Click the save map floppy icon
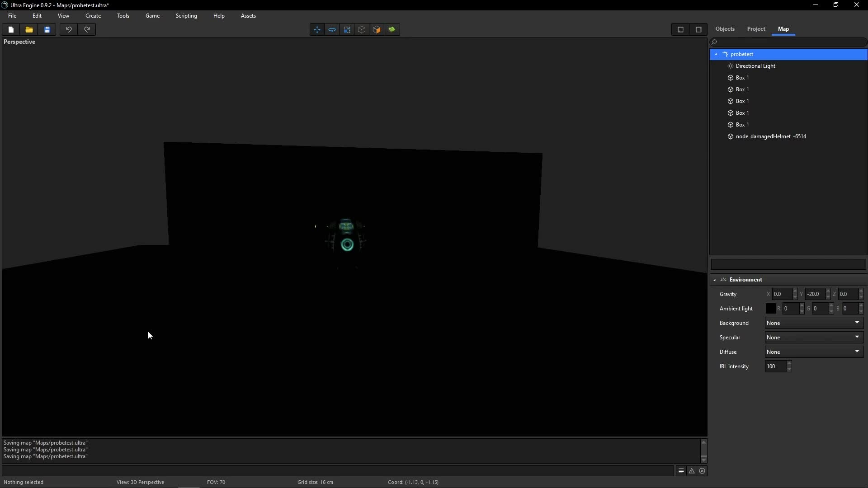Image resolution: width=868 pixels, height=488 pixels. click(47, 30)
